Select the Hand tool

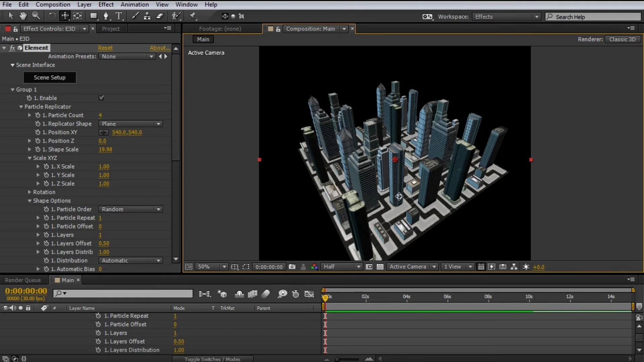pos(22,16)
